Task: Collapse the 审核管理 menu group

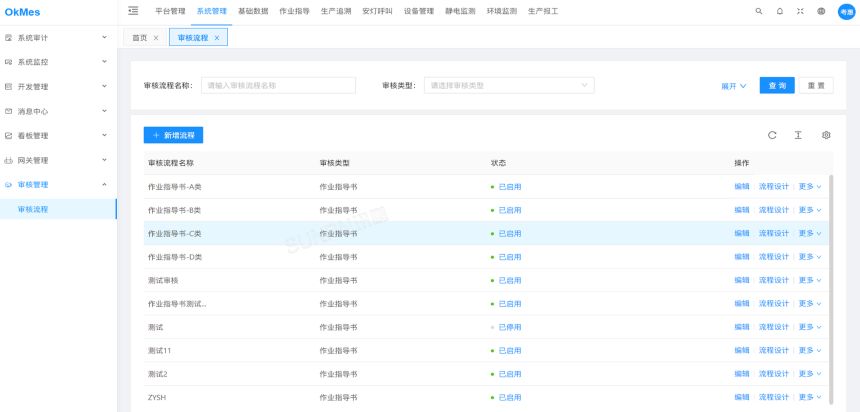Action: coord(104,184)
